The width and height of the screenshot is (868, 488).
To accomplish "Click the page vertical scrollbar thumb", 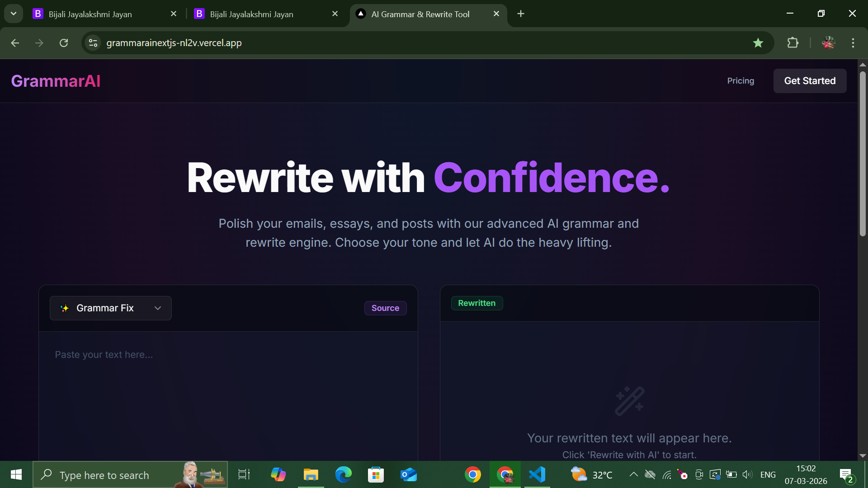I will coord(863,154).
